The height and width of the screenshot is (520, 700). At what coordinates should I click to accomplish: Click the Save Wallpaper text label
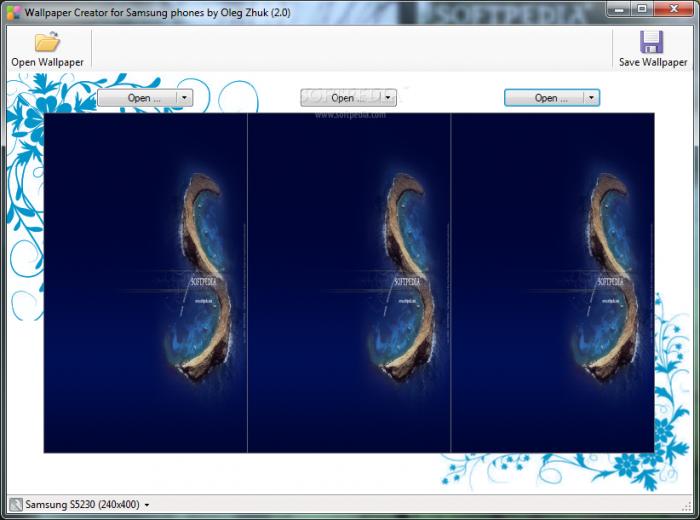click(x=653, y=62)
